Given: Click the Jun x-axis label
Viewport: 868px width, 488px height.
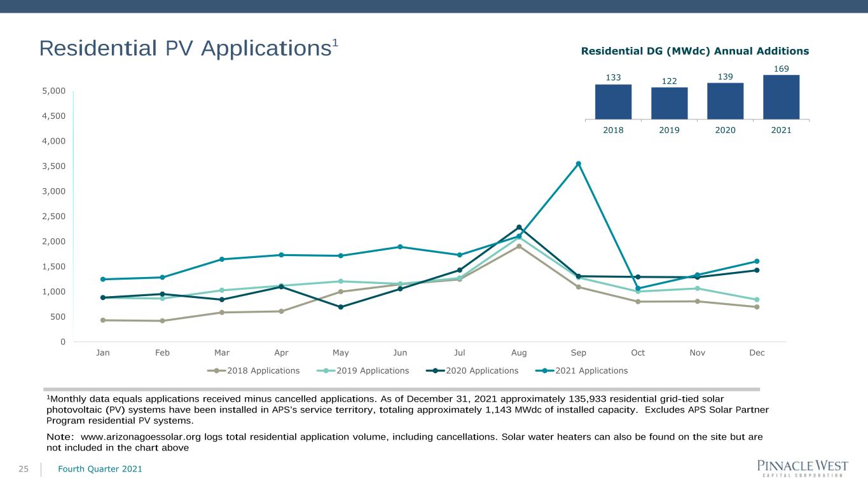Looking at the screenshot, I should [400, 353].
